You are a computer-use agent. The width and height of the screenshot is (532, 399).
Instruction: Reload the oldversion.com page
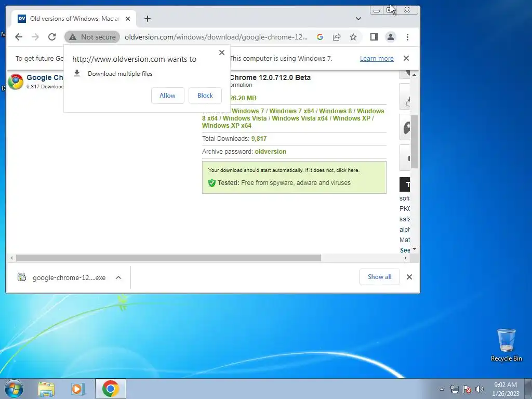click(x=51, y=37)
